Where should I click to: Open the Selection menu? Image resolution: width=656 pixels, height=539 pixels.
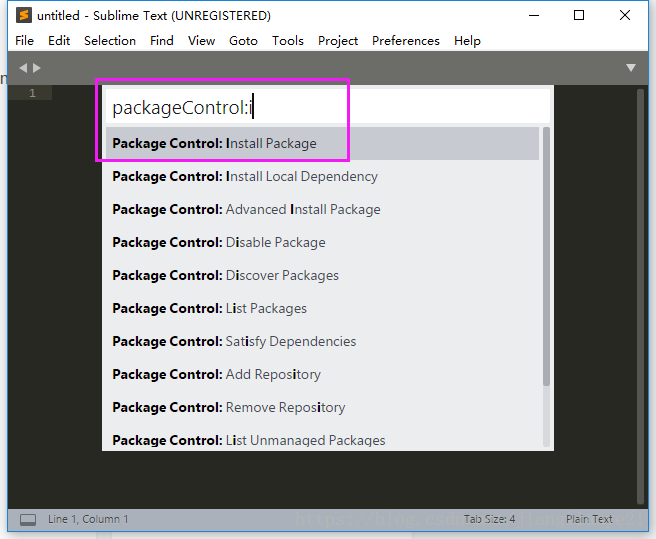click(x=110, y=41)
